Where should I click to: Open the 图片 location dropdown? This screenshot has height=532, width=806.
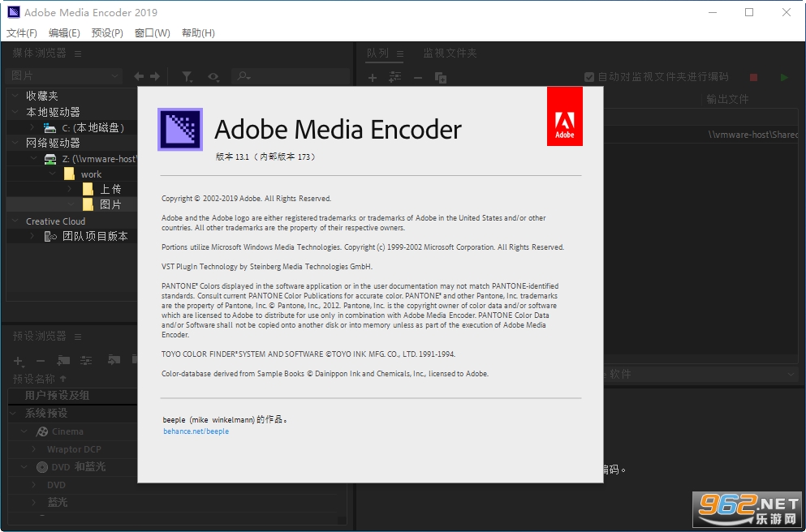pos(65,76)
